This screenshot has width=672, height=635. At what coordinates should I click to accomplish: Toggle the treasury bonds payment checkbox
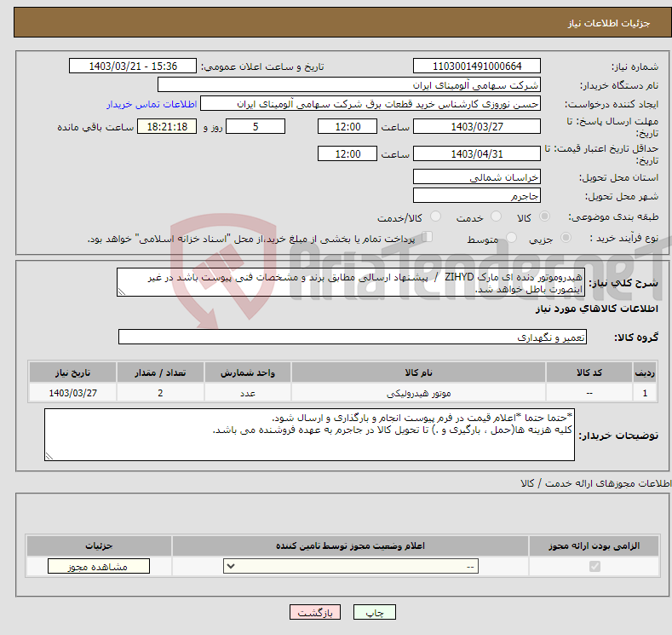(428, 237)
